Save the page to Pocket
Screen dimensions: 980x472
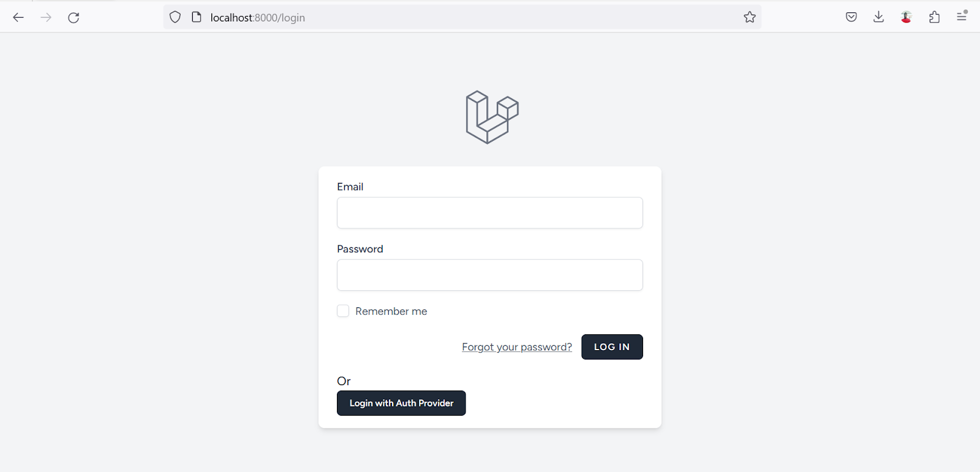[851, 17]
